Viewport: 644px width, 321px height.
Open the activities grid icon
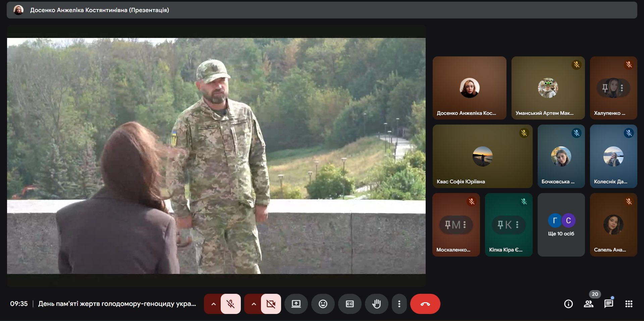coord(629,304)
